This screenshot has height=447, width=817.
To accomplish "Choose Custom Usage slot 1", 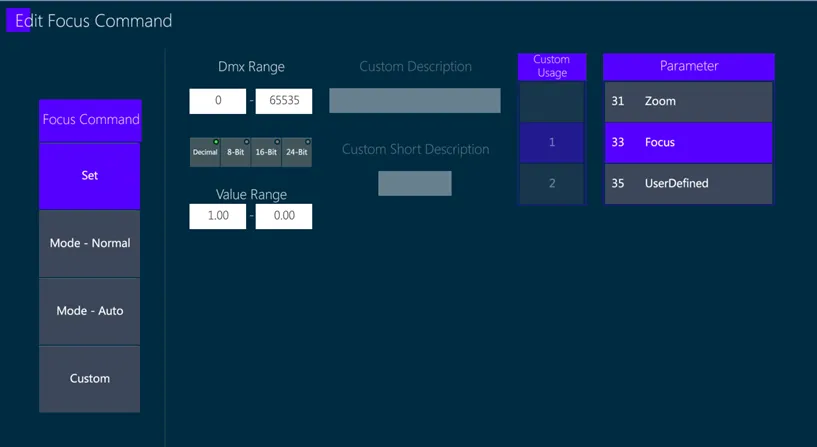I will pyautogui.click(x=552, y=142).
